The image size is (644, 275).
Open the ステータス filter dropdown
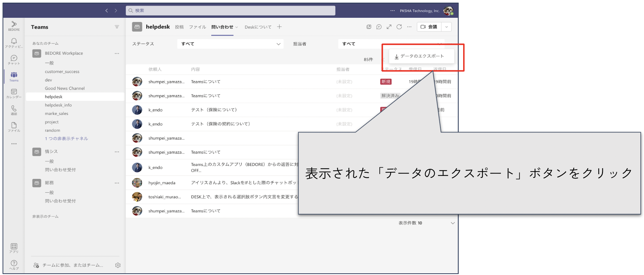coord(230,44)
